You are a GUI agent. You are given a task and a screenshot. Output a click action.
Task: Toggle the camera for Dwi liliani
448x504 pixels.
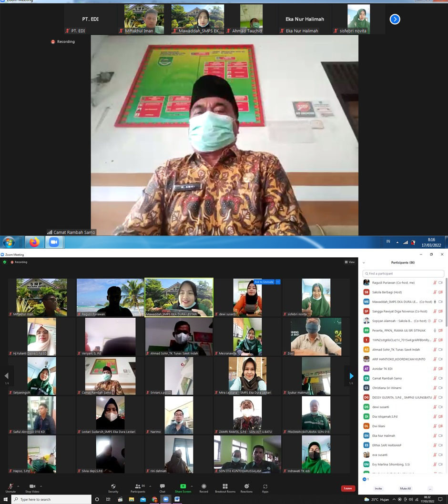click(440, 426)
